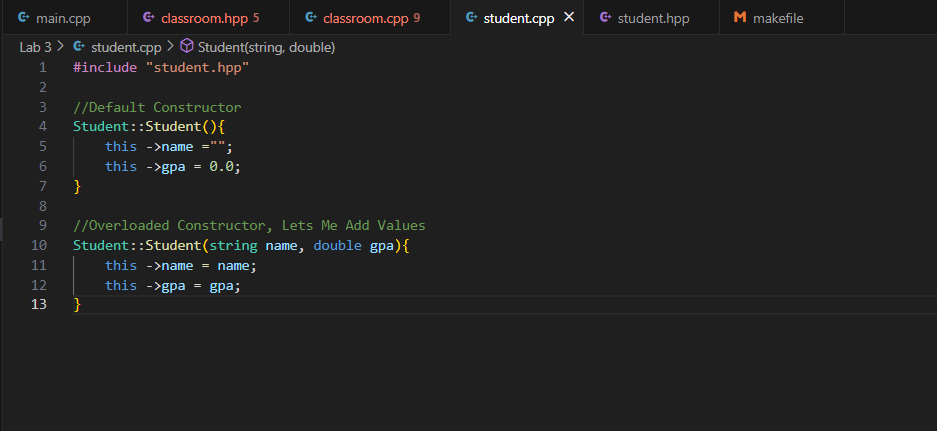Click the classroom.cpp file icon

[311, 17]
